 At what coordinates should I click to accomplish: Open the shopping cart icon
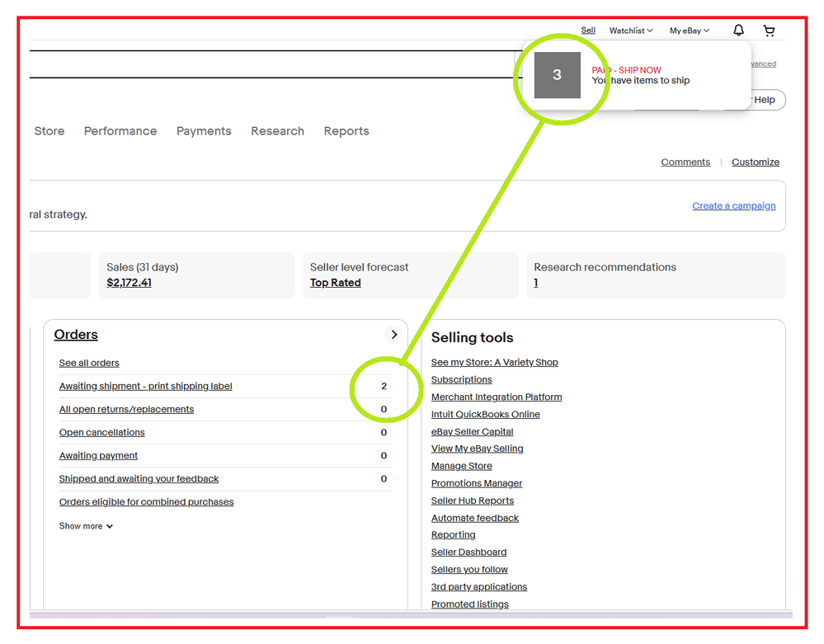(x=769, y=31)
